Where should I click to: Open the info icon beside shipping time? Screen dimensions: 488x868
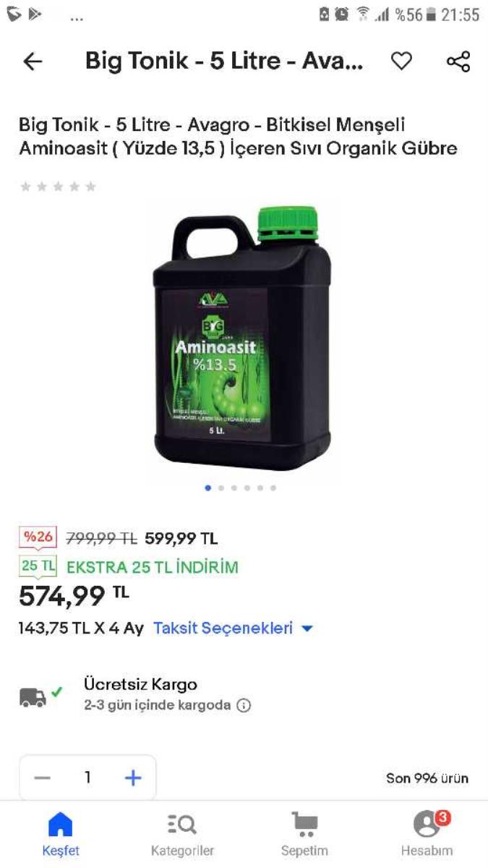coord(244,705)
